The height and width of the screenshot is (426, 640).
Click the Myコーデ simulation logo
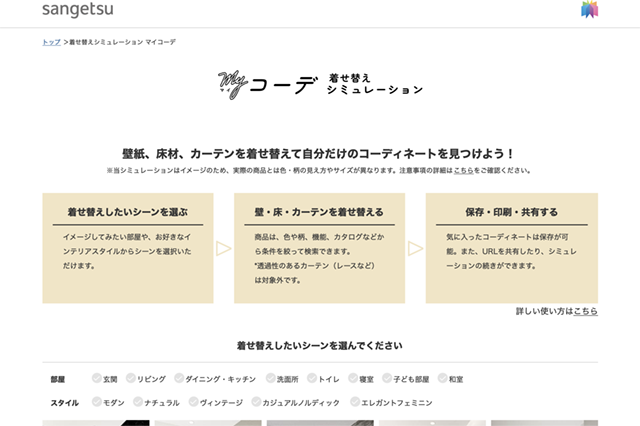(x=320, y=84)
